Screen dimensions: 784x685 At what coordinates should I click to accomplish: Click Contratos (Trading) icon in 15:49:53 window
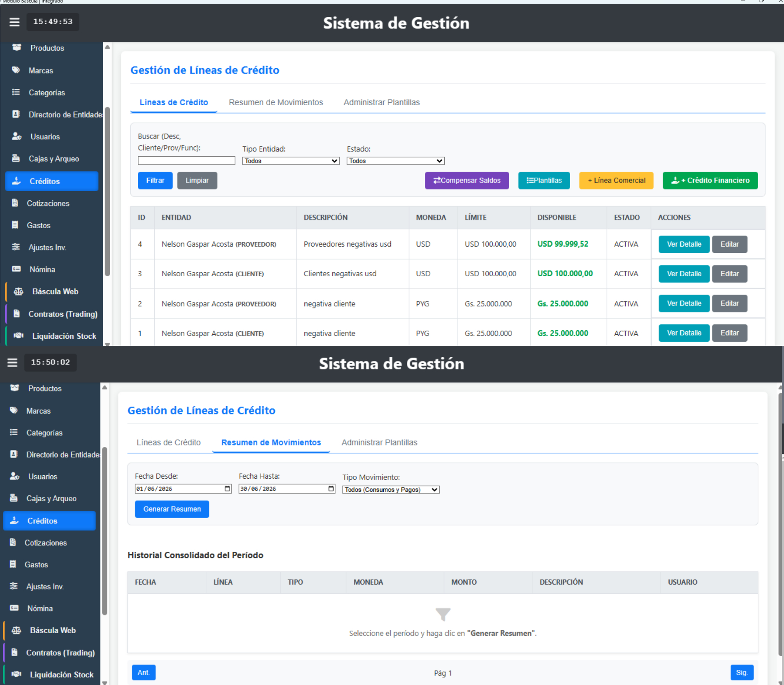(16, 314)
